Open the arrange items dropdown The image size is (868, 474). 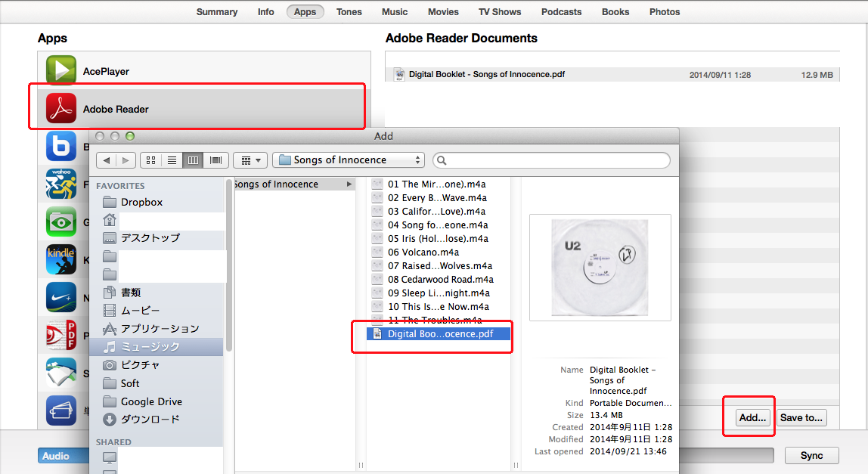coord(251,160)
